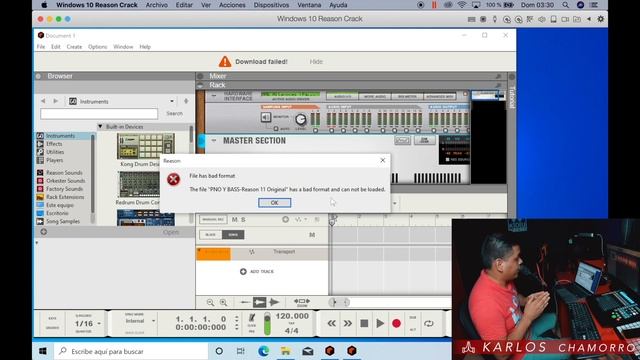
Task: Collapse the Built-in Devices section
Action: point(100,127)
